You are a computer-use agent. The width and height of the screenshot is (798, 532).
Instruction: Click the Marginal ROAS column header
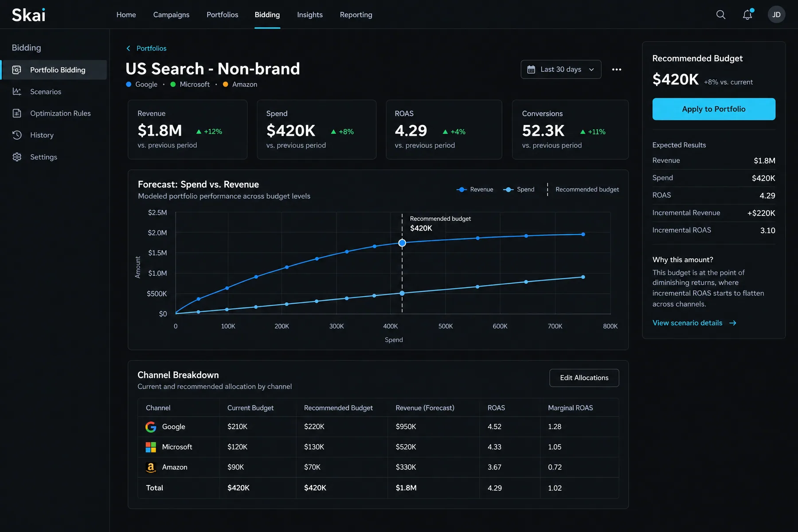(570, 408)
